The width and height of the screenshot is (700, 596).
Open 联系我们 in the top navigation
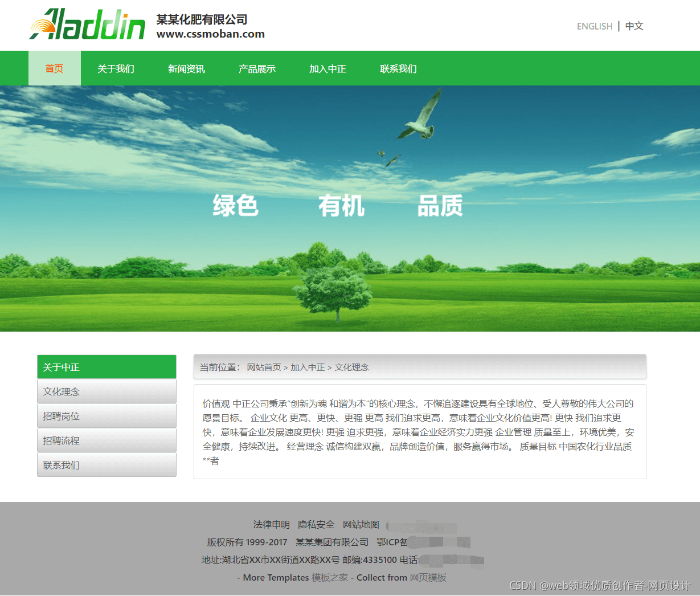(398, 68)
